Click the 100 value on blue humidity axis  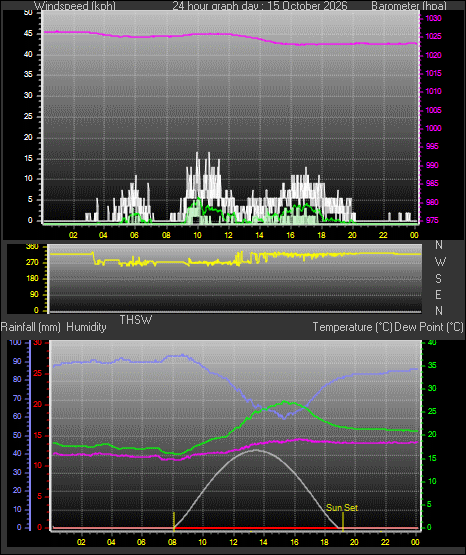click(x=16, y=343)
